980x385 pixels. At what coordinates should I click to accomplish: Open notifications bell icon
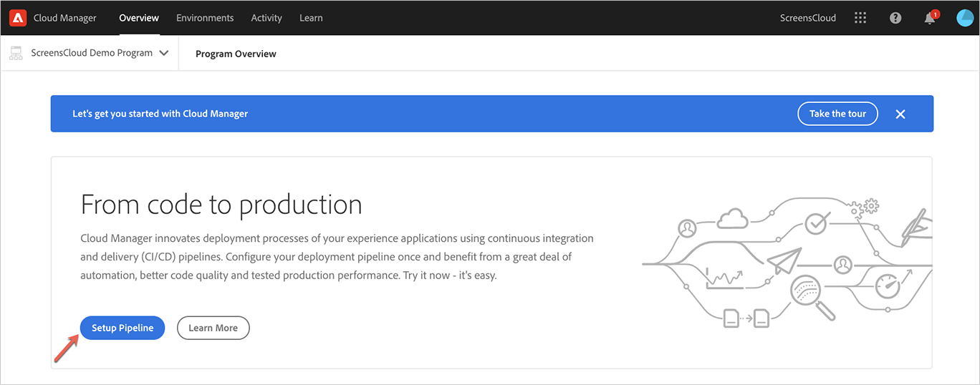930,18
